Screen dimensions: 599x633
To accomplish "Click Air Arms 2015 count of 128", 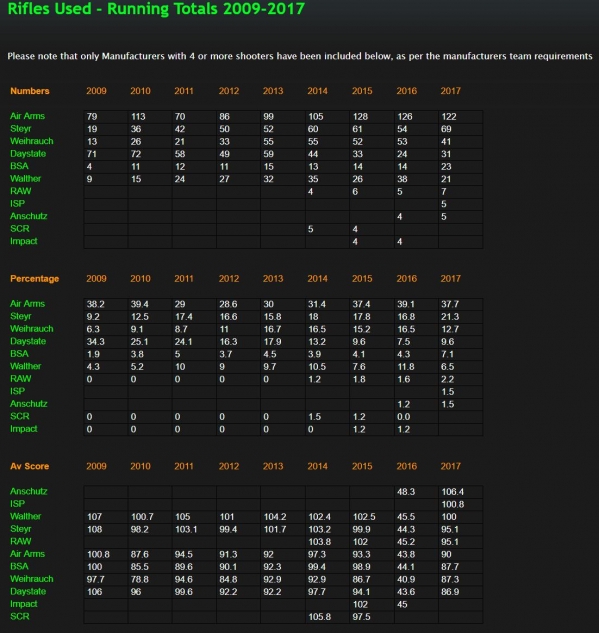I will (360, 117).
